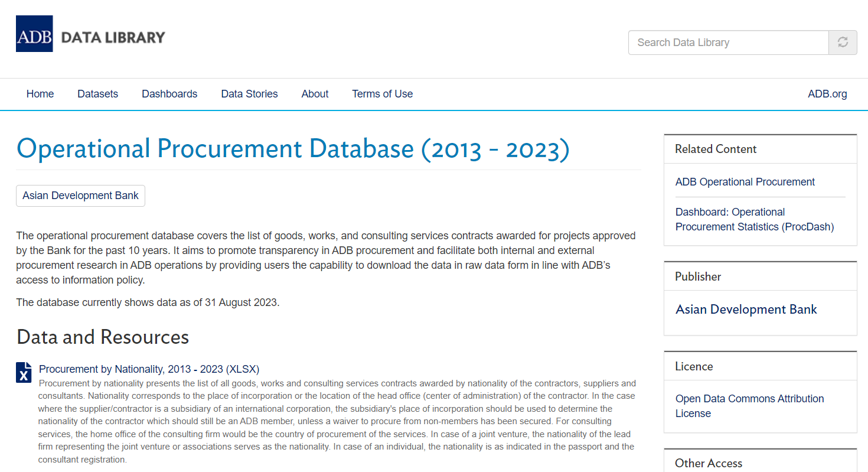Click the Licence panel heading
The height and width of the screenshot is (472, 868).
[694, 366]
